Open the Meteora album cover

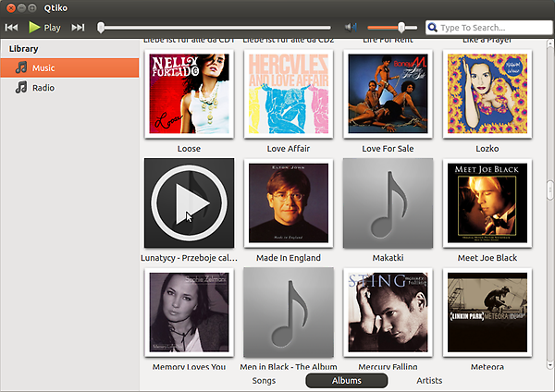(487, 312)
